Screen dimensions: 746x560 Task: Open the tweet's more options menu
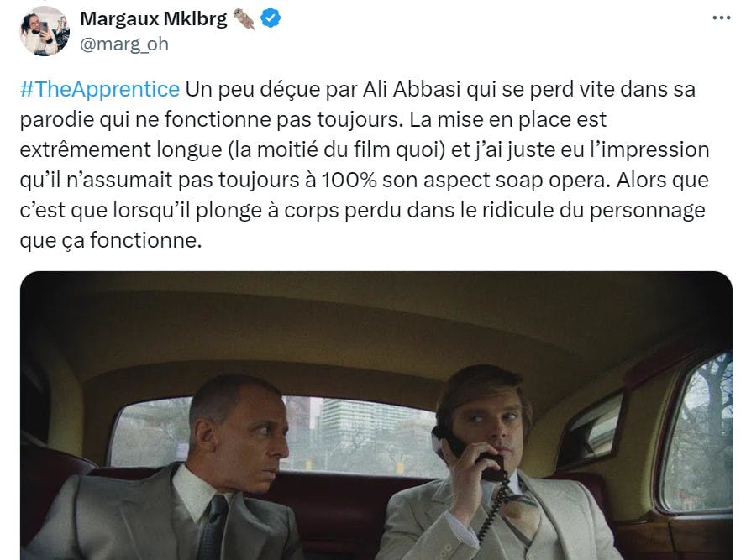click(x=722, y=18)
